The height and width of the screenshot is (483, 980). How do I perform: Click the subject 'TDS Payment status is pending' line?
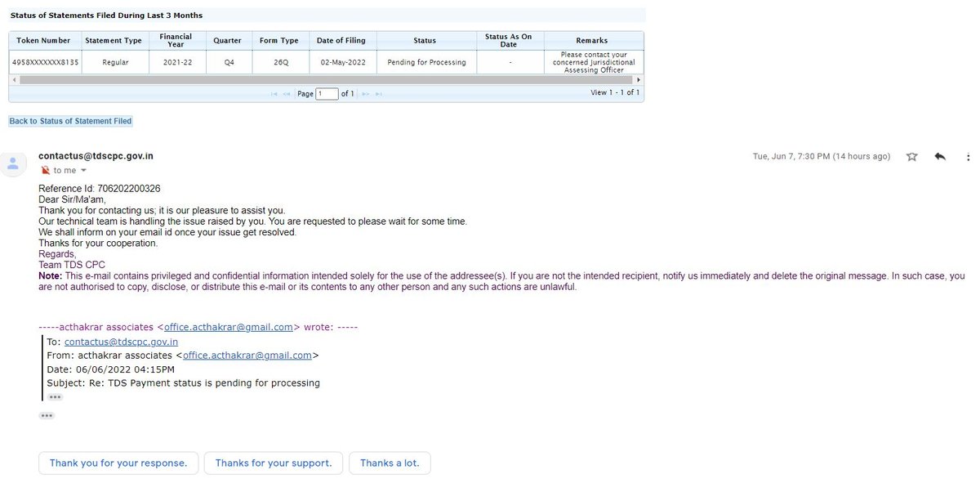[x=184, y=383]
